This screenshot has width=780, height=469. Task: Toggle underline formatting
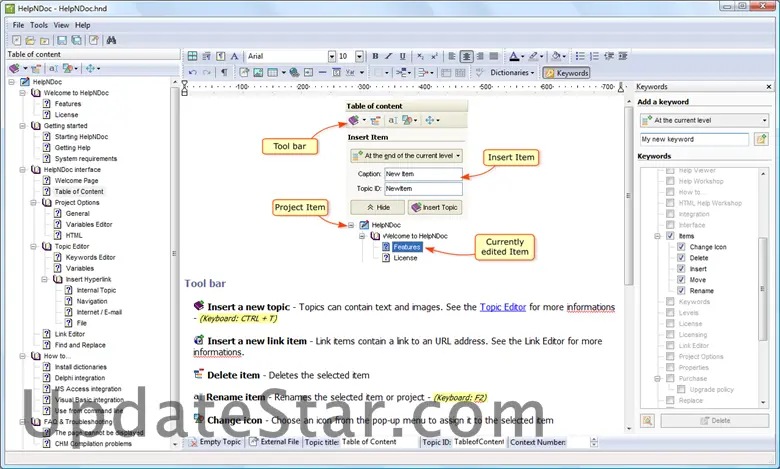tap(402, 56)
